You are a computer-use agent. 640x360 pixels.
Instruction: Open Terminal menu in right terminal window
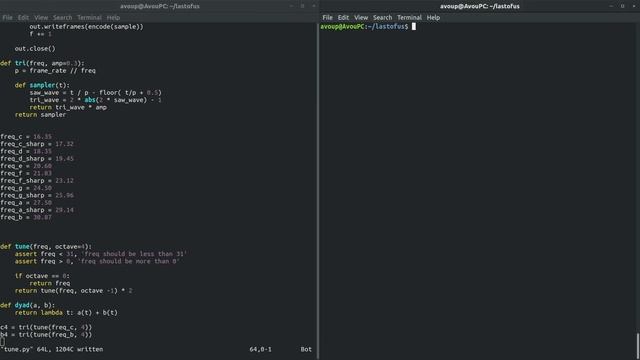[x=409, y=18]
